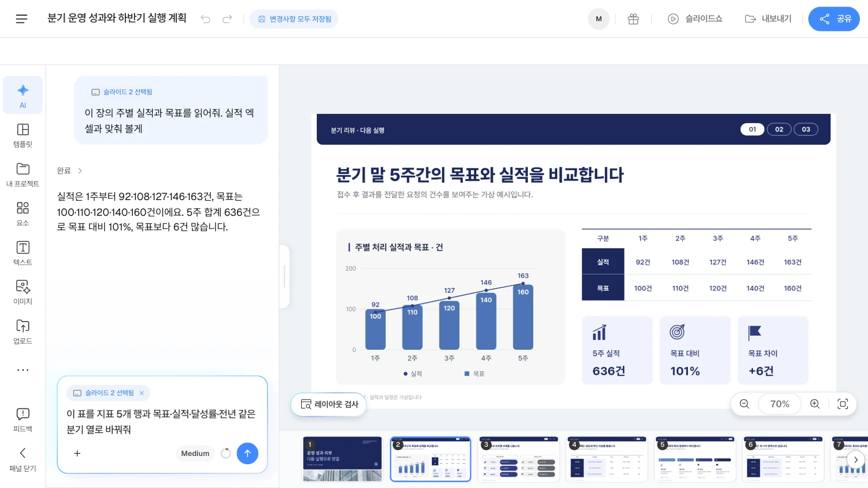Remove the 슬라이드 2 선택됨 chip

click(x=142, y=393)
